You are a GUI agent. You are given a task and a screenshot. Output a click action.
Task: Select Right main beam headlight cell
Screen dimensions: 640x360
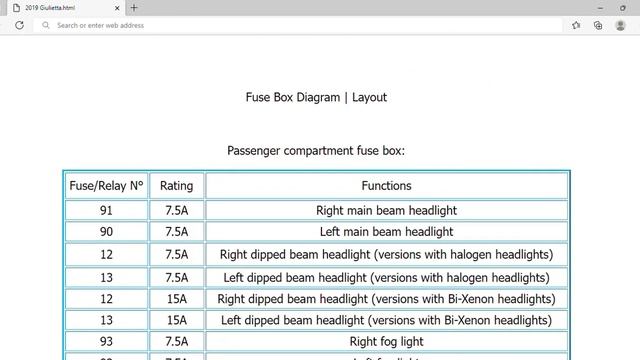(387, 210)
